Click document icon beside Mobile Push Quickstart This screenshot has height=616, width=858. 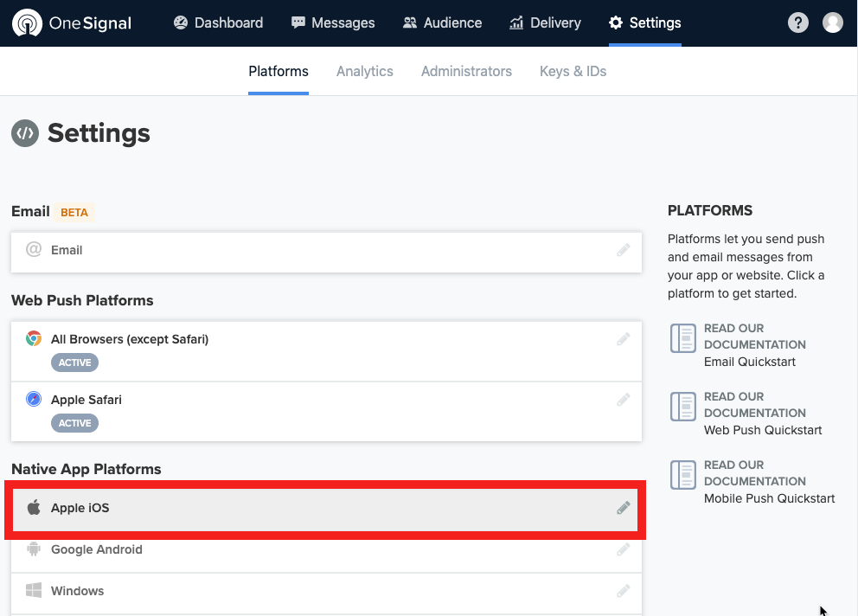coord(683,475)
